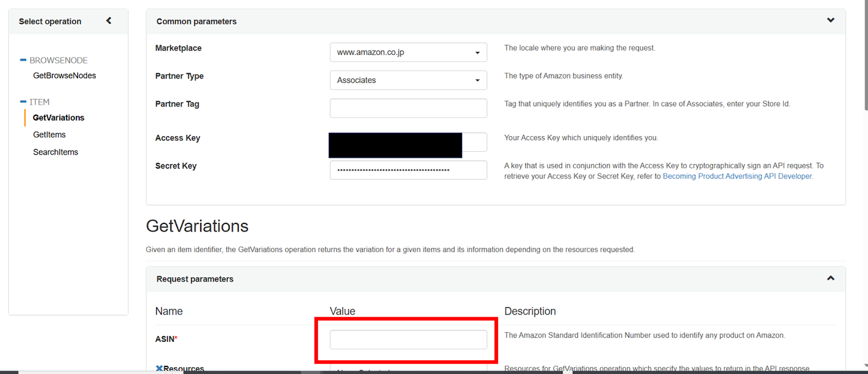Click the BROWSENODE group label

tap(59, 60)
